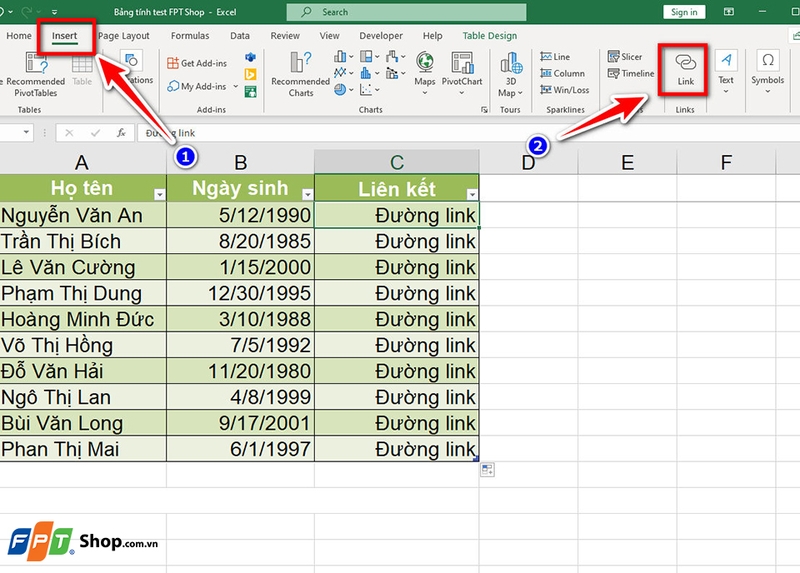Open the Ngày sinh column filter dropdown

[x=307, y=194]
